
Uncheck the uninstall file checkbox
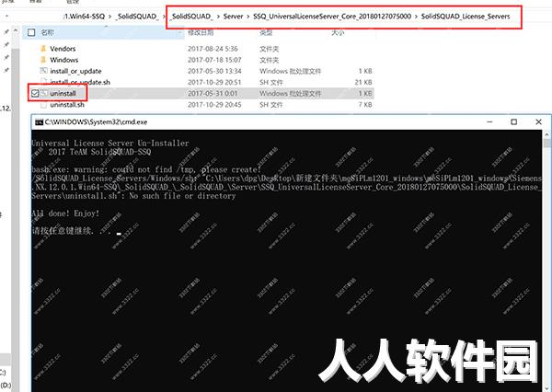[x=35, y=93]
